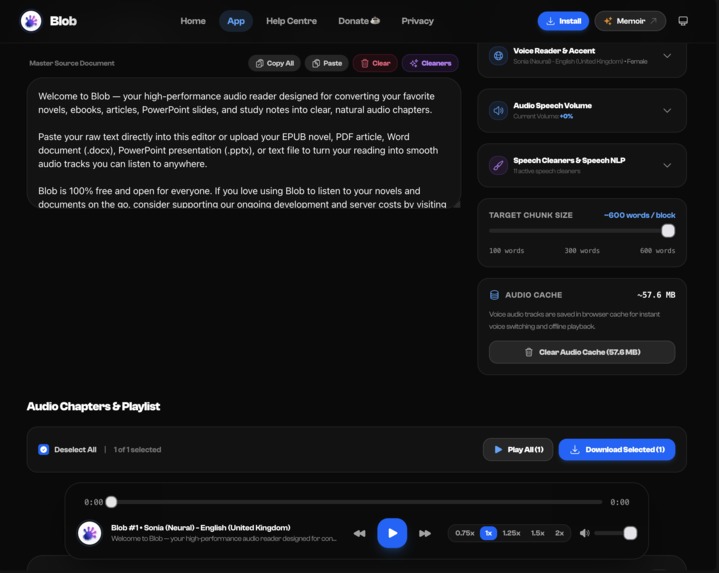
Task: Mute audio with player speaker icon
Action: click(585, 533)
